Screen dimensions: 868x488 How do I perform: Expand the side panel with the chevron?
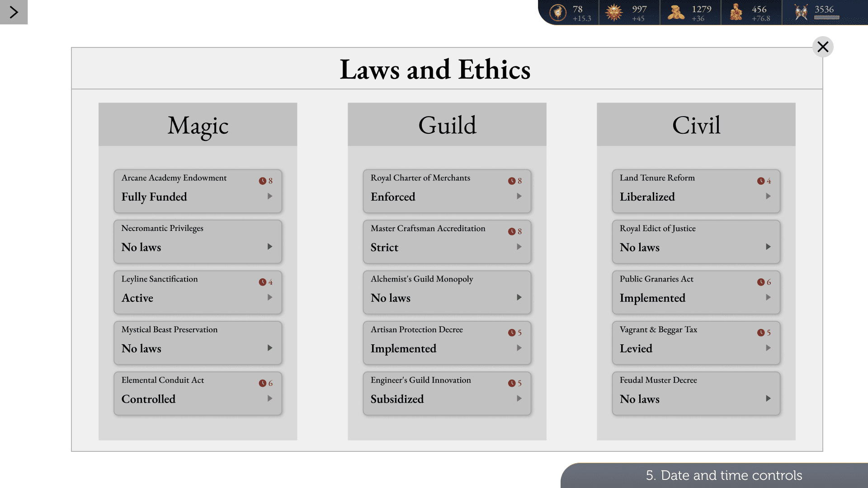click(x=14, y=12)
